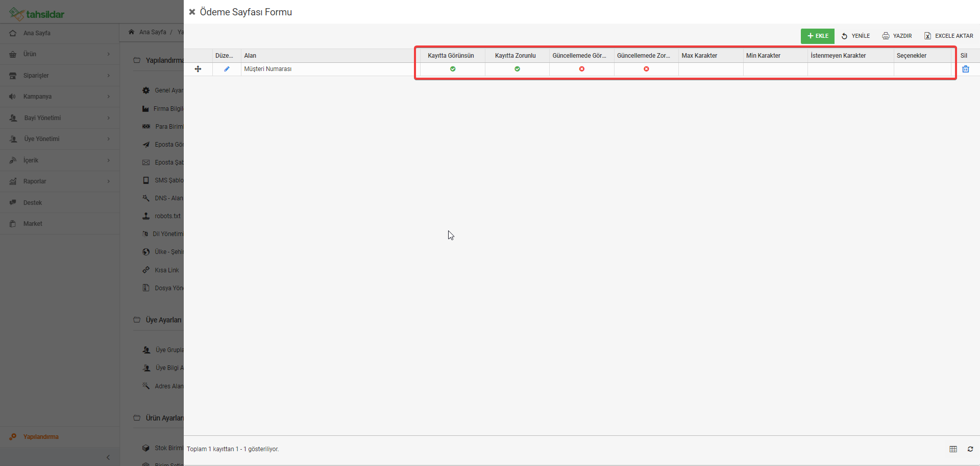Open the SMS Şablon item
This screenshot has height=466, width=980.
coord(163,180)
